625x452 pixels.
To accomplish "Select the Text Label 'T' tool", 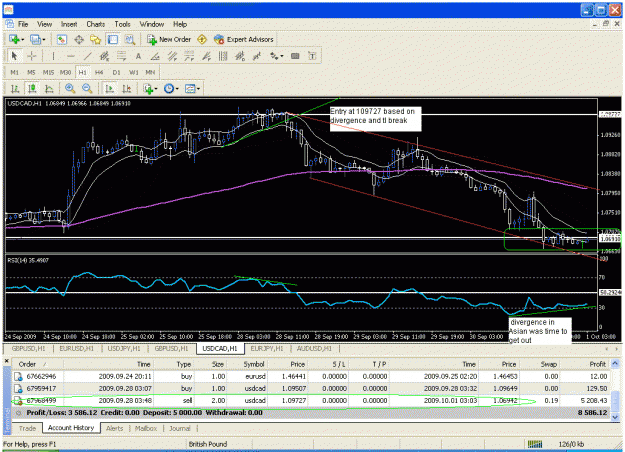I will coord(312,56).
